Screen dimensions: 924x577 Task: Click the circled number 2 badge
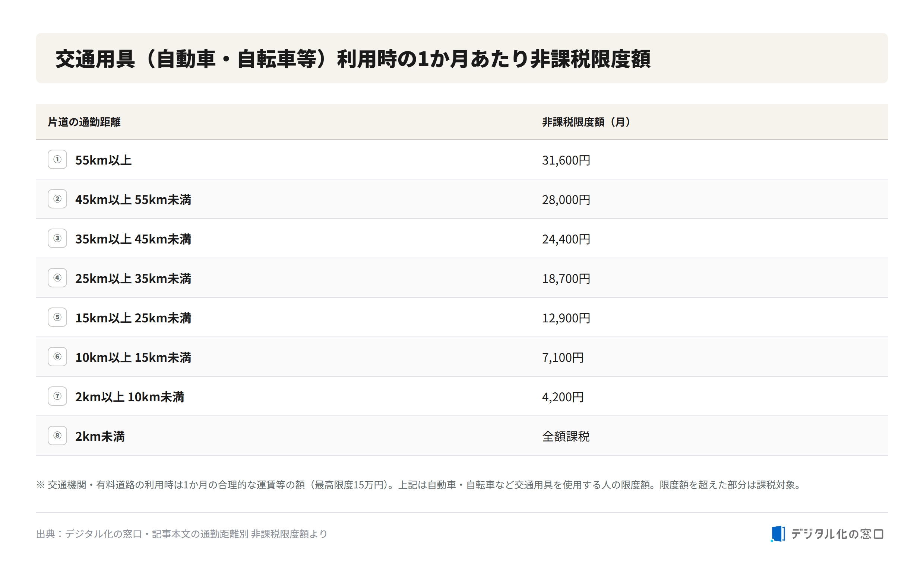(x=57, y=199)
